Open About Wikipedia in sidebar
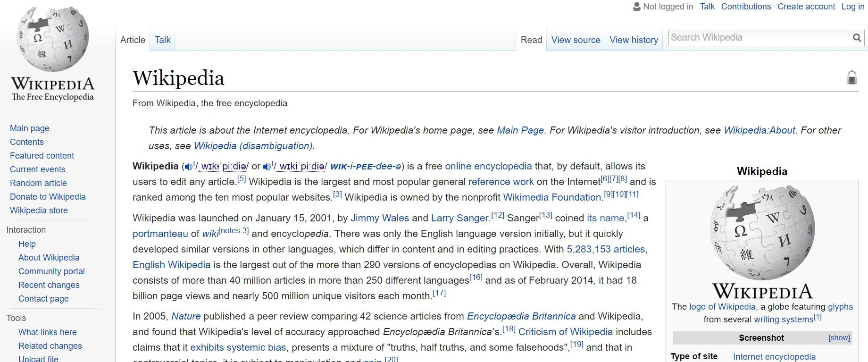The height and width of the screenshot is (362, 868). click(x=49, y=258)
